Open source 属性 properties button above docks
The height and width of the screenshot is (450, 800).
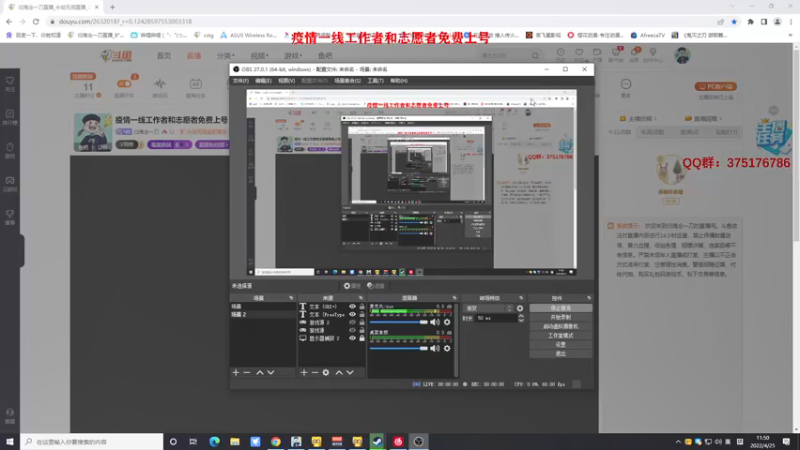coord(352,286)
